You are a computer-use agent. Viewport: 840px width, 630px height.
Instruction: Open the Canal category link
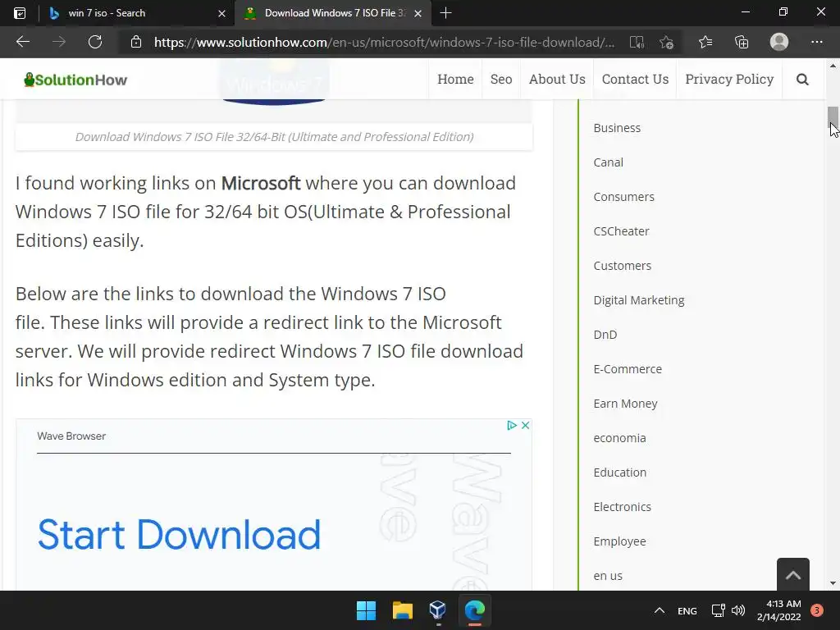608,162
